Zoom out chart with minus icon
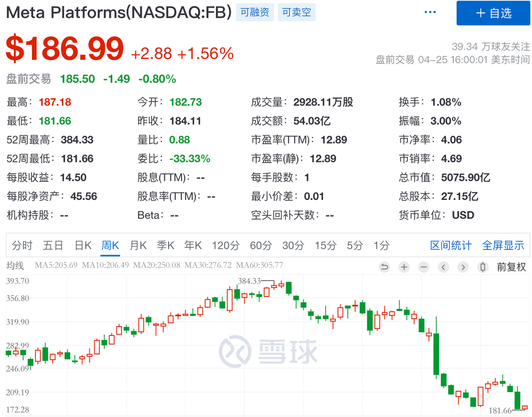This screenshot has height=417, width=532. coord(424,267)
